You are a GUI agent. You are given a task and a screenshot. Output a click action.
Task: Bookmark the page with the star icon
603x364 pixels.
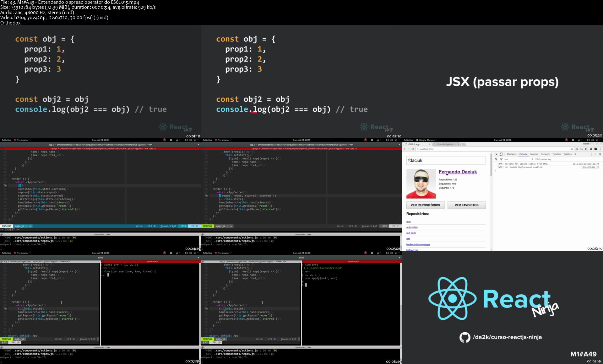tap(572, 149)
